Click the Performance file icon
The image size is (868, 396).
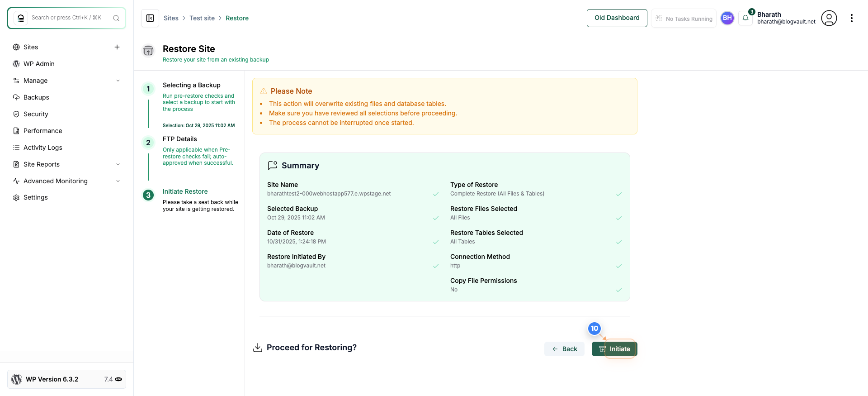(16, 131)
